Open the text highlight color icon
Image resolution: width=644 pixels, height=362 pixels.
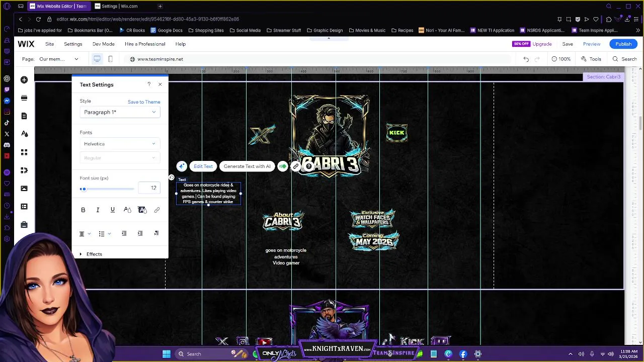pyautogui.click(x=142, y=210)
